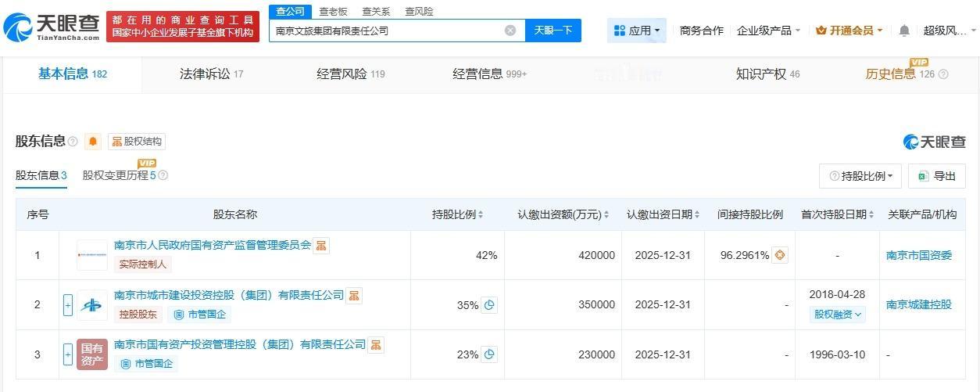Click the 控股股东 tag
This screenshot has height=392, width=980.
point(138,315)
